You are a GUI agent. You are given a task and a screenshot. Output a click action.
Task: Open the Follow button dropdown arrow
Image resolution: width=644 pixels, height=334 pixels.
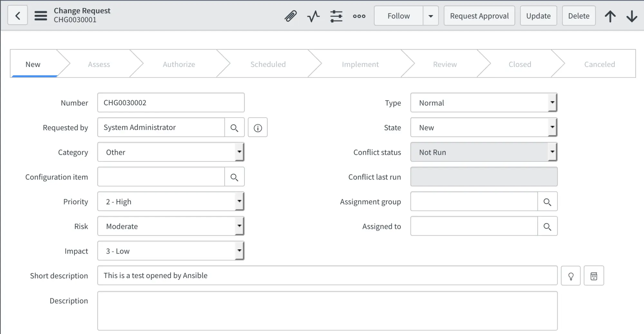[431, 15]
